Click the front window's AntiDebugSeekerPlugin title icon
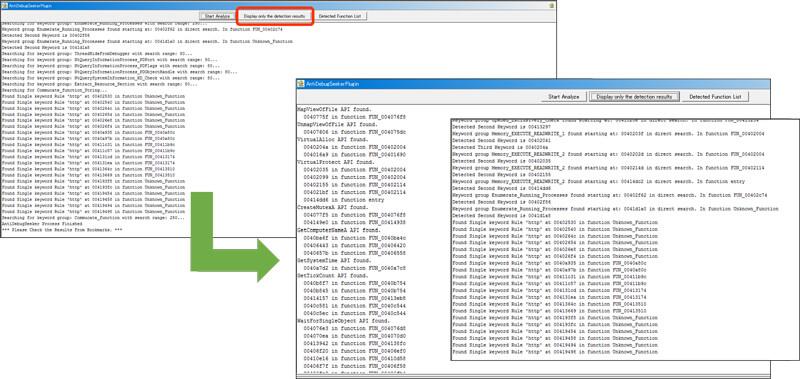Screen dimensions: 800x379 (x=301, y=84)
